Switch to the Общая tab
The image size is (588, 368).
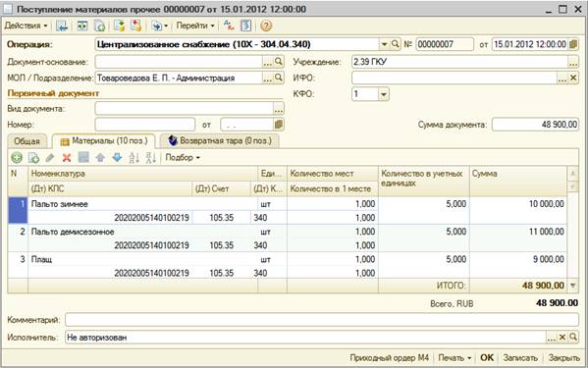click(27, 141)
